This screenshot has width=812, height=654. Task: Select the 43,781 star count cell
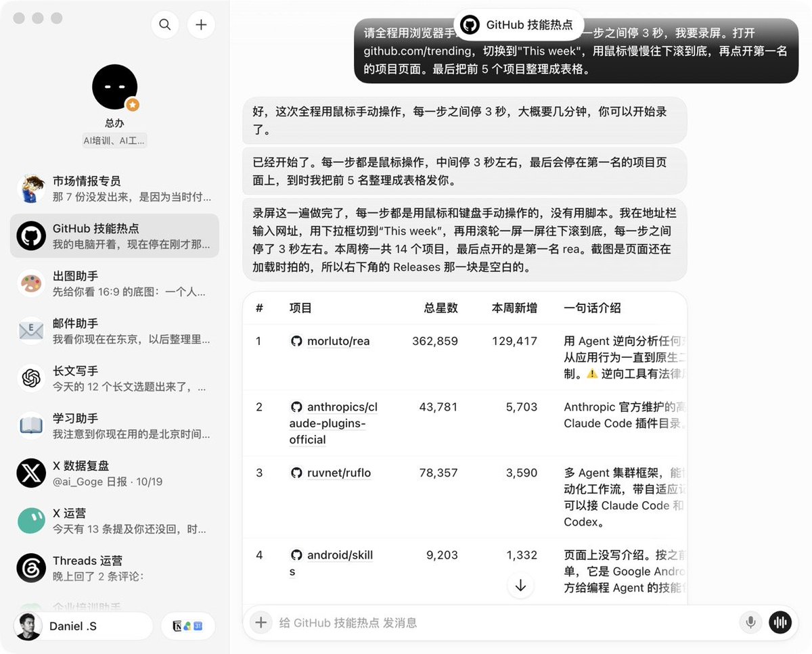click(x=438, y=407)
